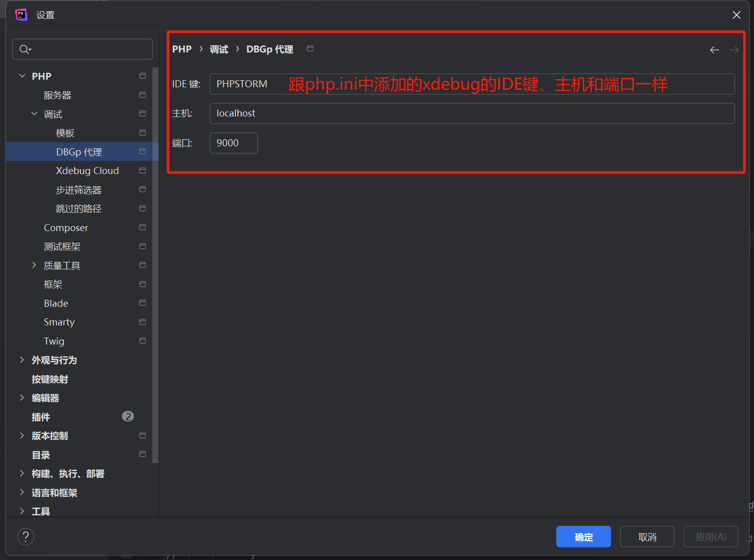Open the Twig settings page
The width and height of the screenshot is (754, 560).
tap(54, 341)
